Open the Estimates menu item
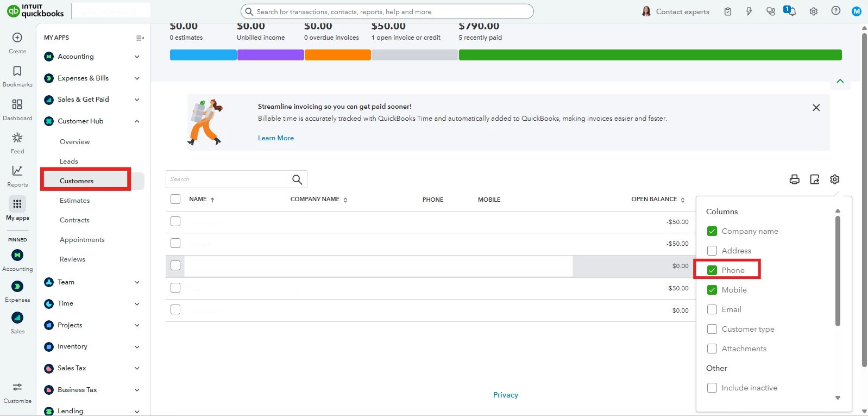This screenshot has width=868, height=416. click(75, 201)
